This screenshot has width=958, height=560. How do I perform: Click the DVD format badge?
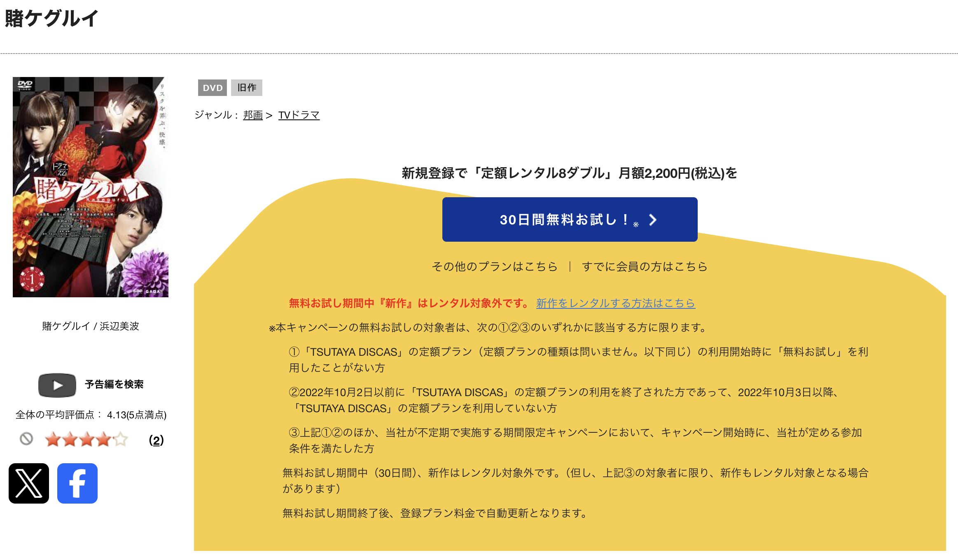click(213, 88)
